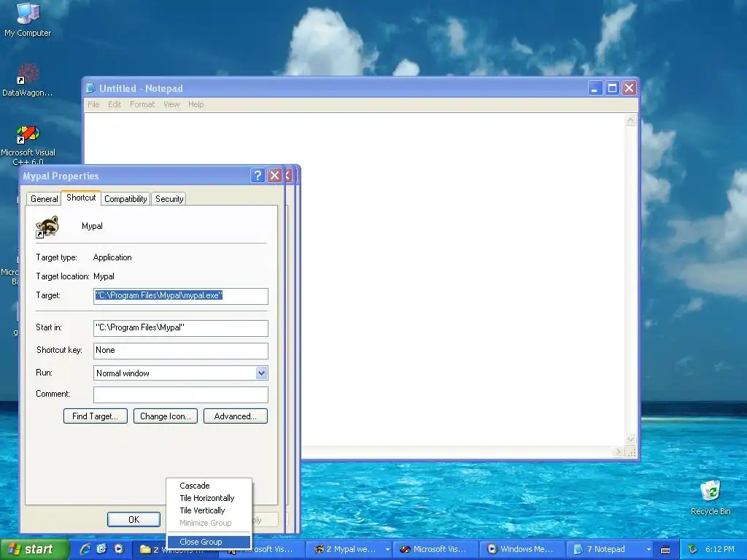
Task: Click in the Target field
Action: (x=181, y=296)
